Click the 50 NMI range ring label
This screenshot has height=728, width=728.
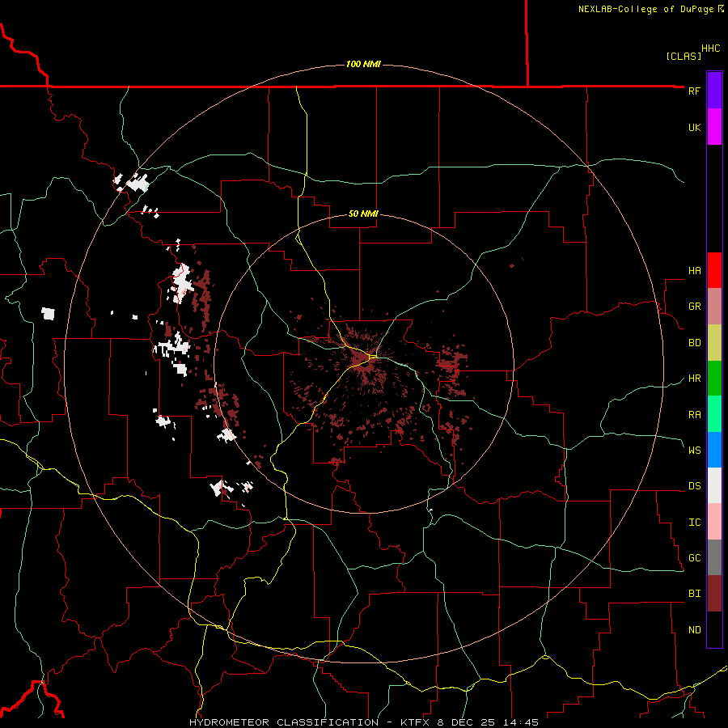363,214
